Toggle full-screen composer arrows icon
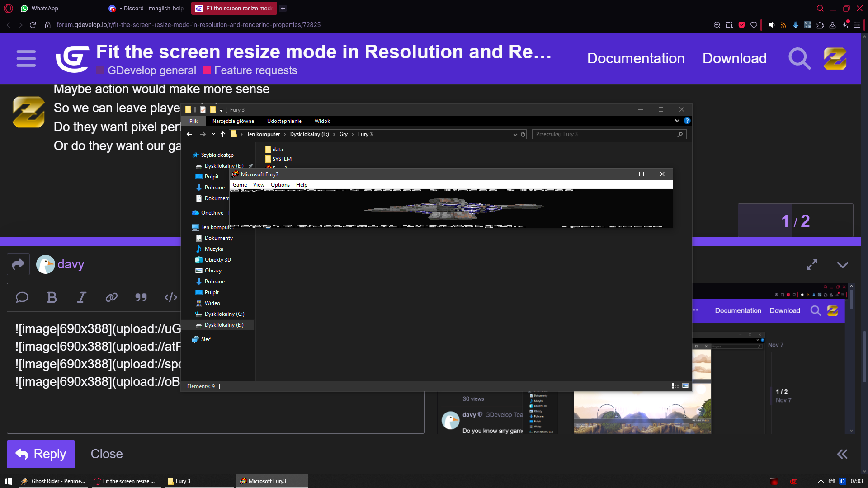This screenshot has width=868, height=488. click(812, 265)
